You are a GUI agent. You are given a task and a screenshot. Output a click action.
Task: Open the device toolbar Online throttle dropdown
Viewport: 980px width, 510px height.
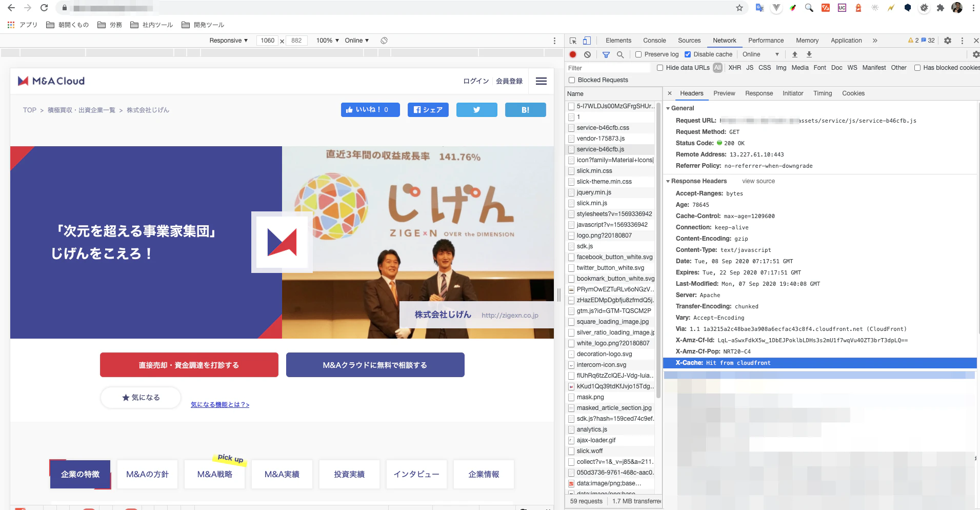(357, 41)
